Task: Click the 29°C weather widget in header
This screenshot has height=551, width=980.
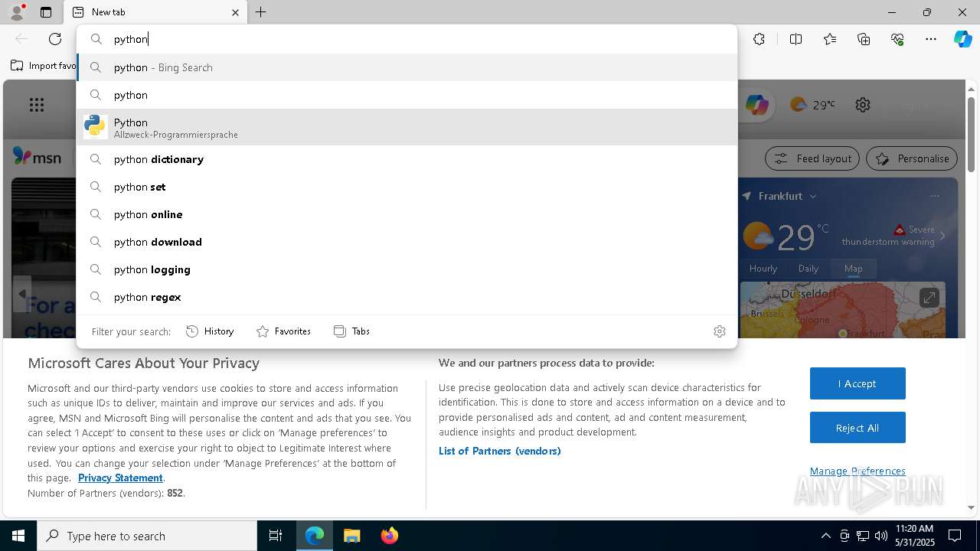Action: coord(812,105)
